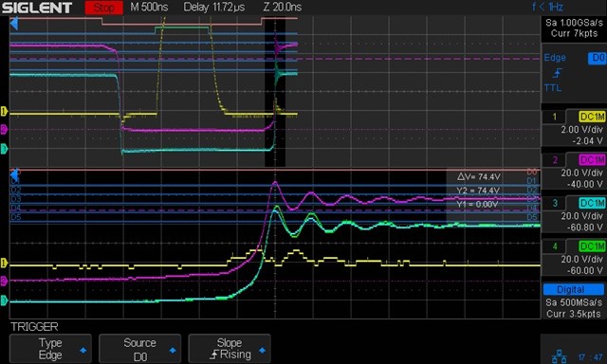
Task: Click the magenta channel 2 ground marker
Action: 4,129
